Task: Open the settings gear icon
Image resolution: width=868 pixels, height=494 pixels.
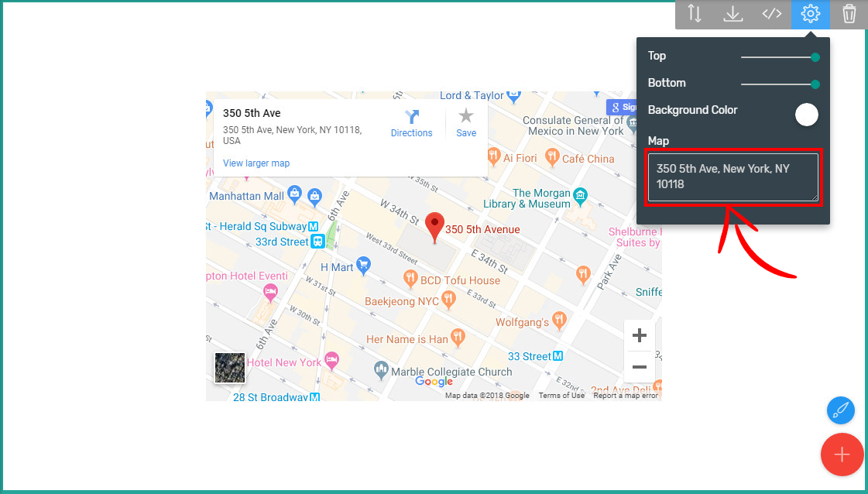Action: coord(810,14)
